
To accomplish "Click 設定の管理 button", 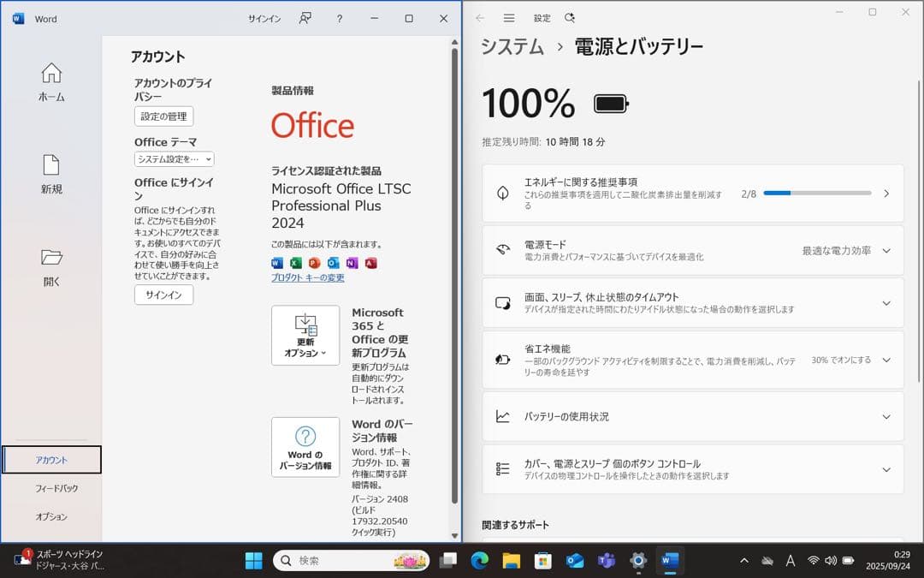I will click(163, 116).
